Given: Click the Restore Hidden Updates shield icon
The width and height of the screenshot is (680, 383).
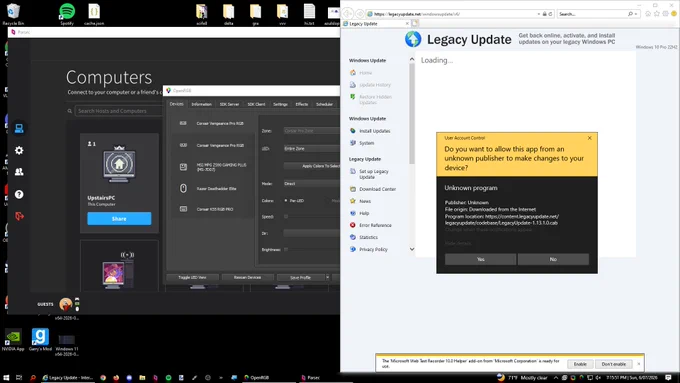Looking at the screenshot, I should (353, 97).
